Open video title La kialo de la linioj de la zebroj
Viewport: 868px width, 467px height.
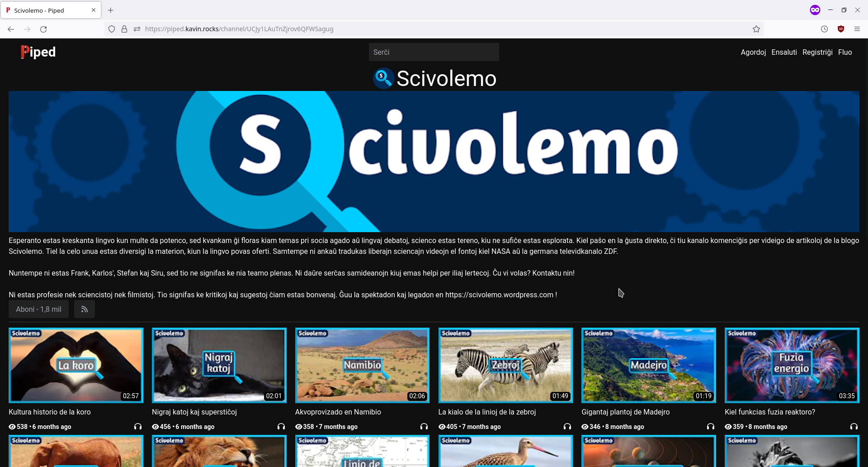click(487, 412)
